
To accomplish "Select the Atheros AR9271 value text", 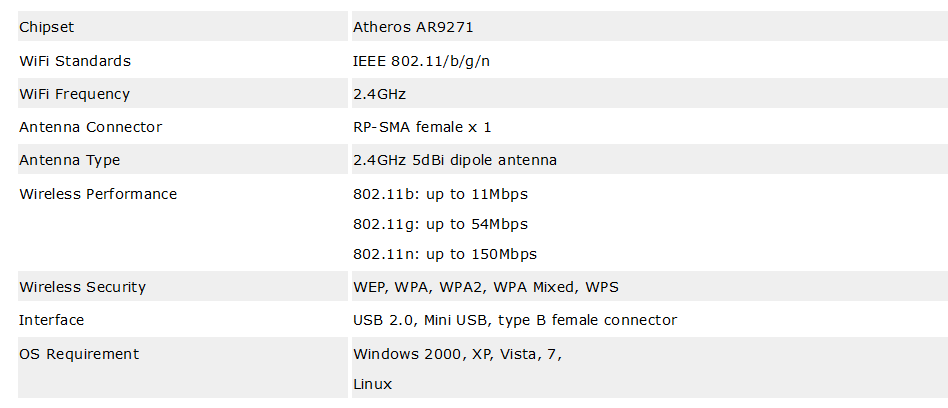I will click(x=413, y=27).
